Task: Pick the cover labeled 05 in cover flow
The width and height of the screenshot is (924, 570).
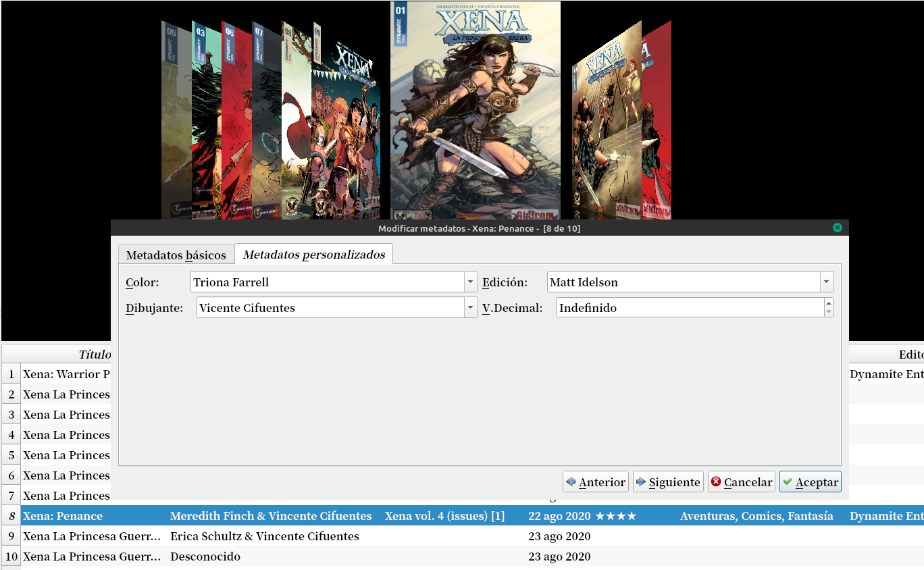Action: coord(176,120)
